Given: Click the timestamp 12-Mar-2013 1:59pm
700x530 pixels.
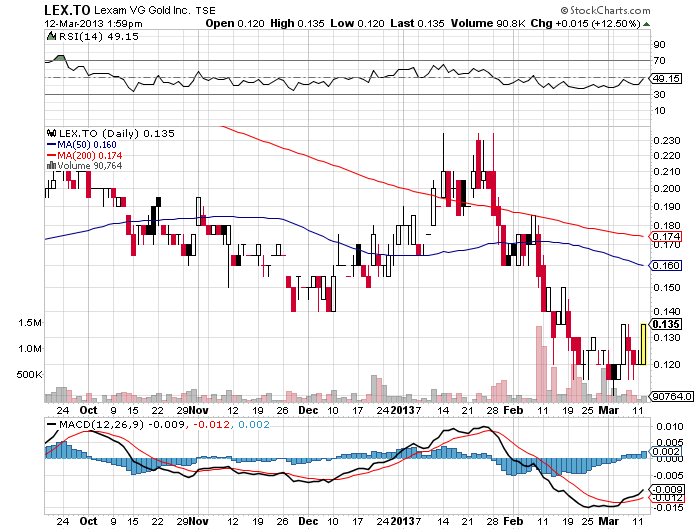Looking at the screenshot, I should tap(93, 24).
